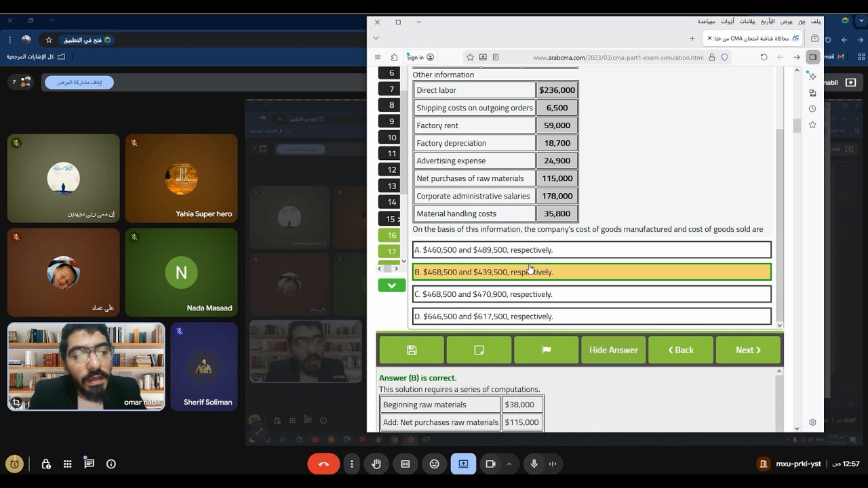The height and width of the screenshot is (488, 868).
Task: Open site security padlock info
Action: [x=711, y=58]
